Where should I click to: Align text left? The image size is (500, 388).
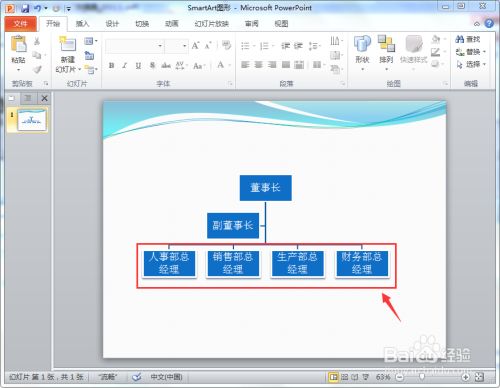245,65
